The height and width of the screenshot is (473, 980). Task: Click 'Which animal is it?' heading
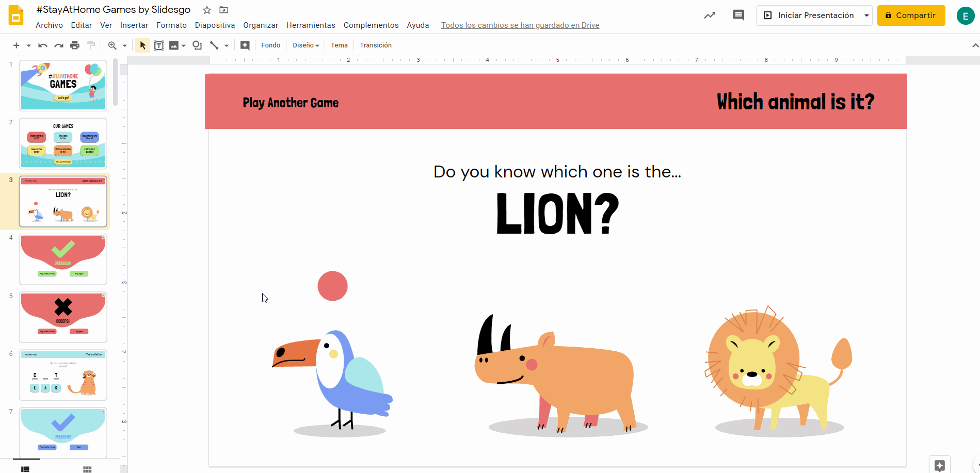point(795,102)
